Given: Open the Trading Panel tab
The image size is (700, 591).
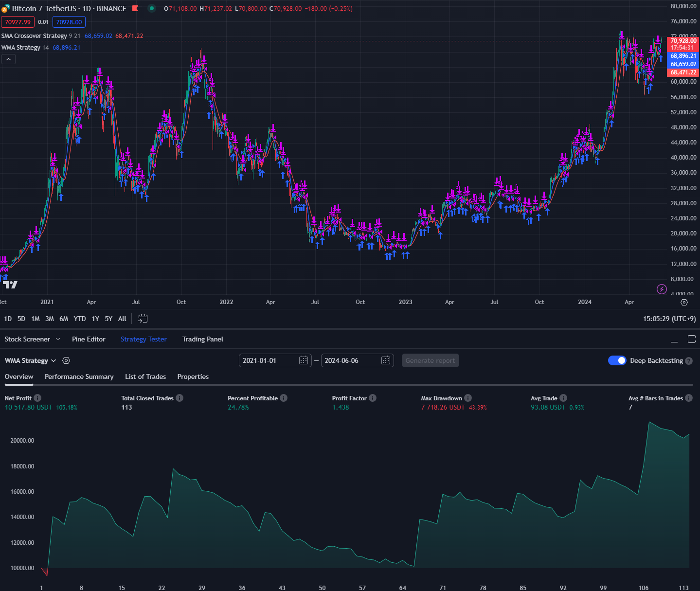Looking at the screenshot, I should coord(203,339).
